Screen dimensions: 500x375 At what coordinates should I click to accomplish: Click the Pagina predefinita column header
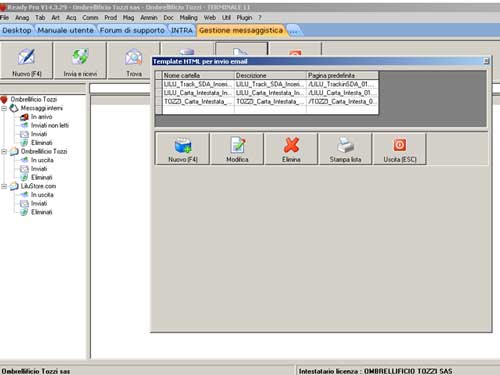click(x=342, y=75)
